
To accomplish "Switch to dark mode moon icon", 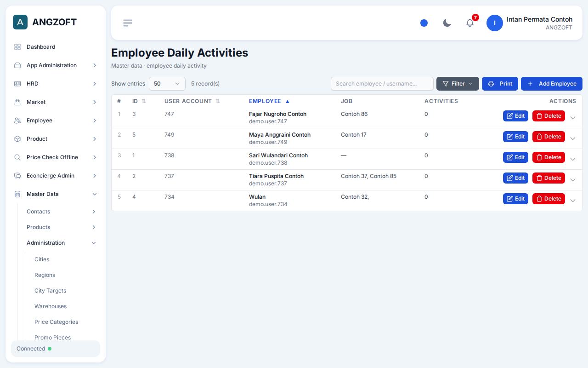I will (x=447, y=23).
